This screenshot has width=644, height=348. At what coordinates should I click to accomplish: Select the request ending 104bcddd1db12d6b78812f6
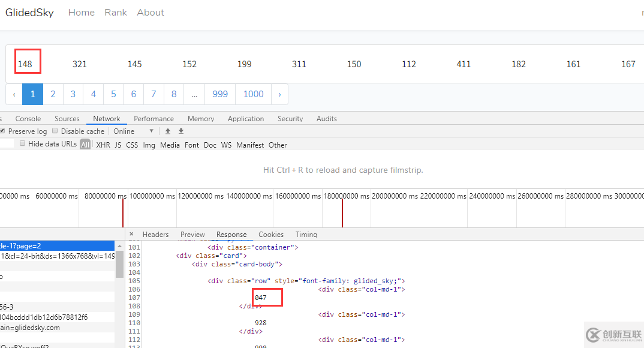click(x=57, y=317)
